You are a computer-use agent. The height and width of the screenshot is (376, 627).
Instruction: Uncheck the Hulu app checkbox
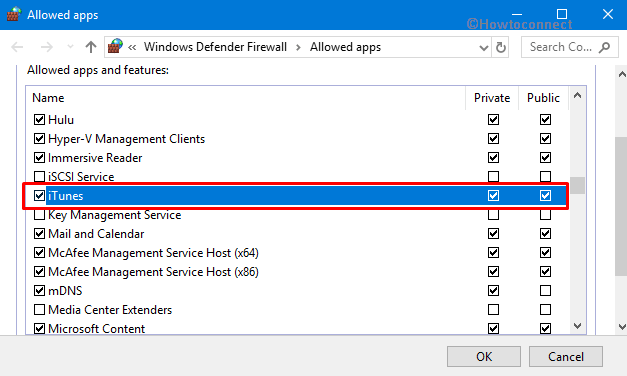click(x=39, y=119)
